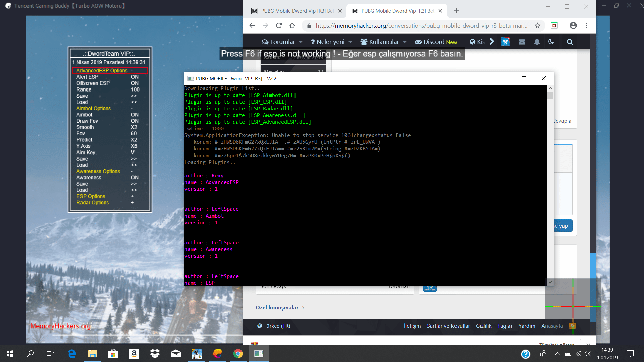Open the Discord New link
Image resolution: width=644 pixels, height=362 pixels.
tap(436, 42)
